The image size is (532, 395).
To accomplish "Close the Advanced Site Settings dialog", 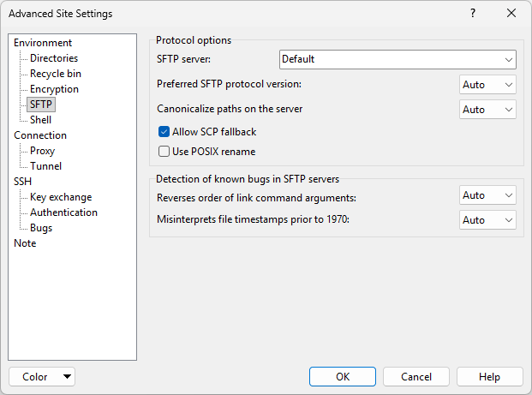I will pyautogui.click(x=511, y=14).
